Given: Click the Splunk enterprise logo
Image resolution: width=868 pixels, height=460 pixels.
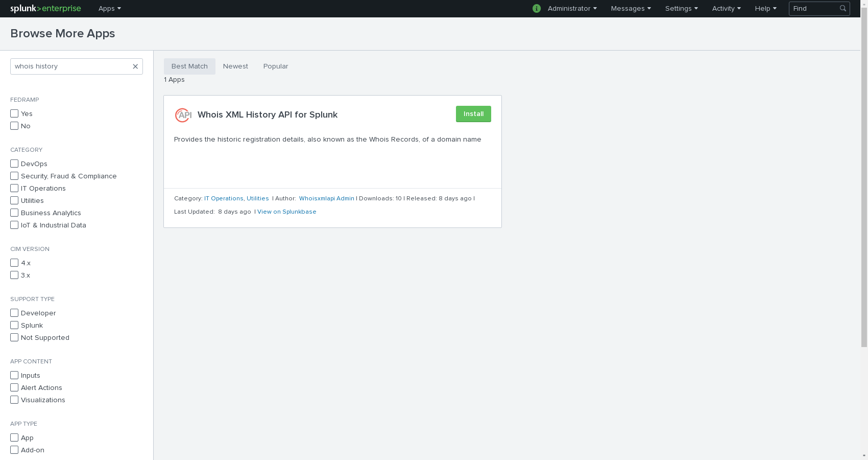Looking at the screenshot, I should tap(45, 9).
